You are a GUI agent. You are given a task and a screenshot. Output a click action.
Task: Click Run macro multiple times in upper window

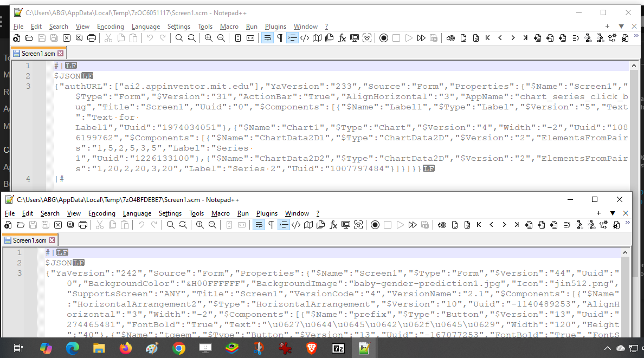pos(421,38)
